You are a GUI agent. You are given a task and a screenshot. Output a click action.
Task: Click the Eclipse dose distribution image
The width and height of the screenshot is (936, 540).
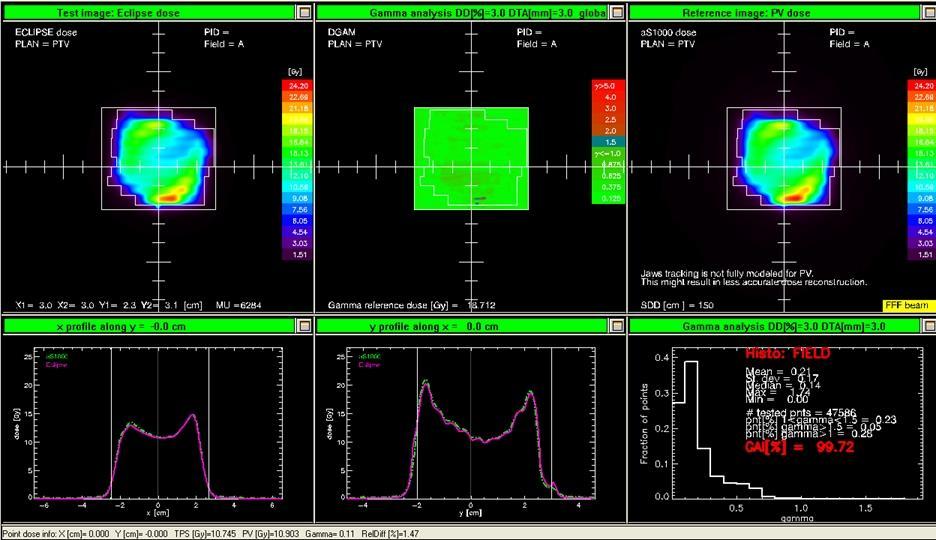point(159,159)
